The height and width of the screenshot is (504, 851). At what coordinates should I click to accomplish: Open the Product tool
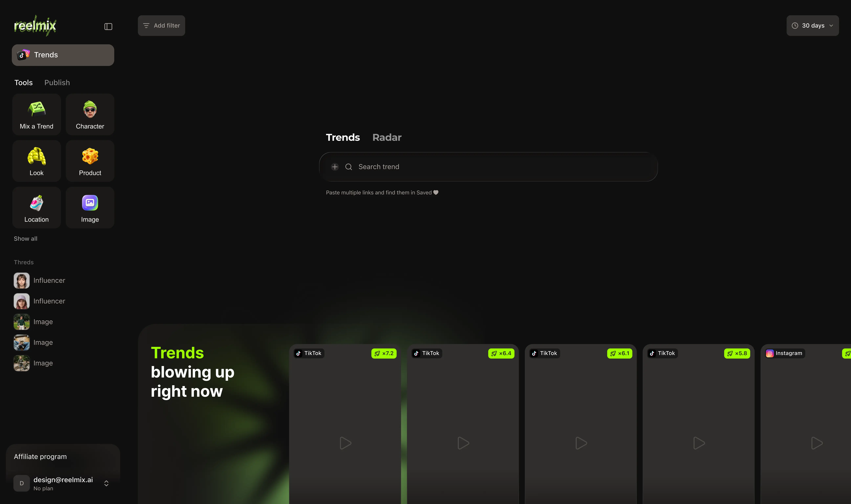pos(90,161)
